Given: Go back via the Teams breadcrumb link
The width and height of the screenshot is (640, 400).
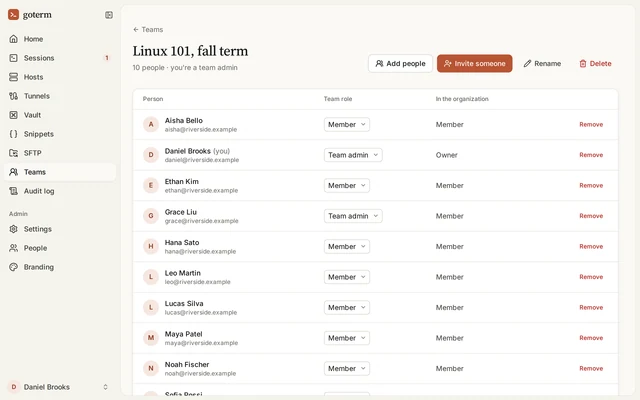Looking at the screenshot, I should pyautogui.click(x=148, y=29).
